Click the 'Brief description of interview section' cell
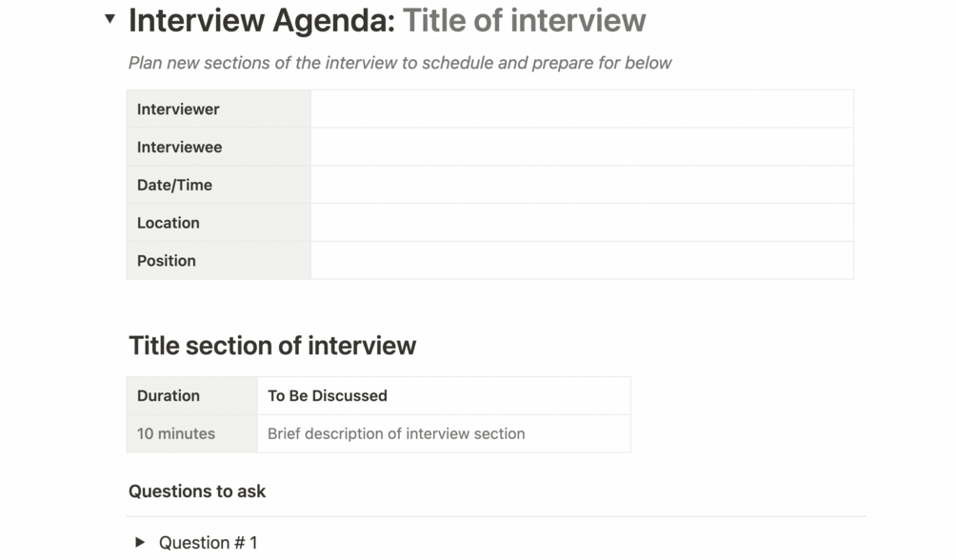The height and width of the screenshot is (560, 957). (x=443, y=433)
